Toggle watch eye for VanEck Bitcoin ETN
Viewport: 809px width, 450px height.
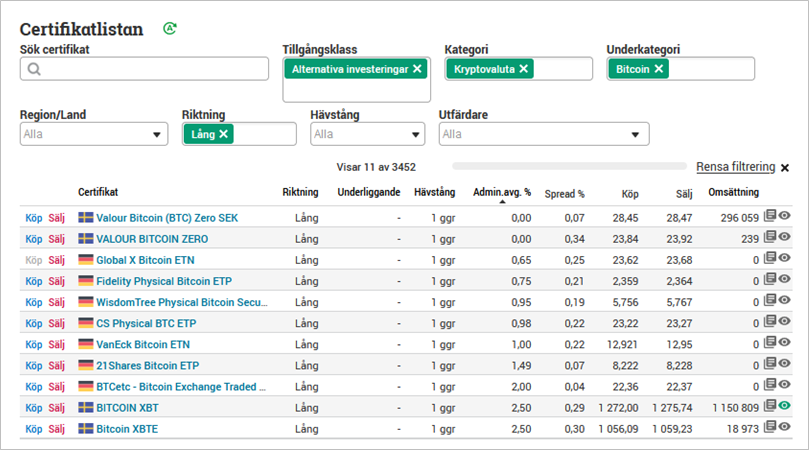(784, 342)
